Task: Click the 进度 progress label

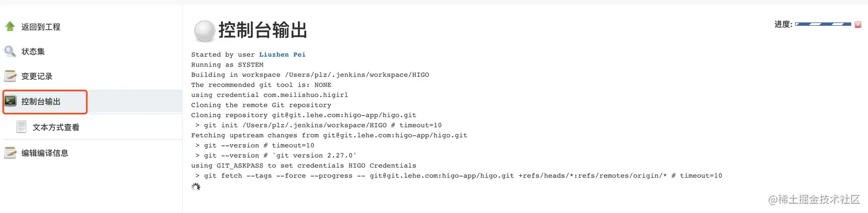Action: (x=783, y=24)
